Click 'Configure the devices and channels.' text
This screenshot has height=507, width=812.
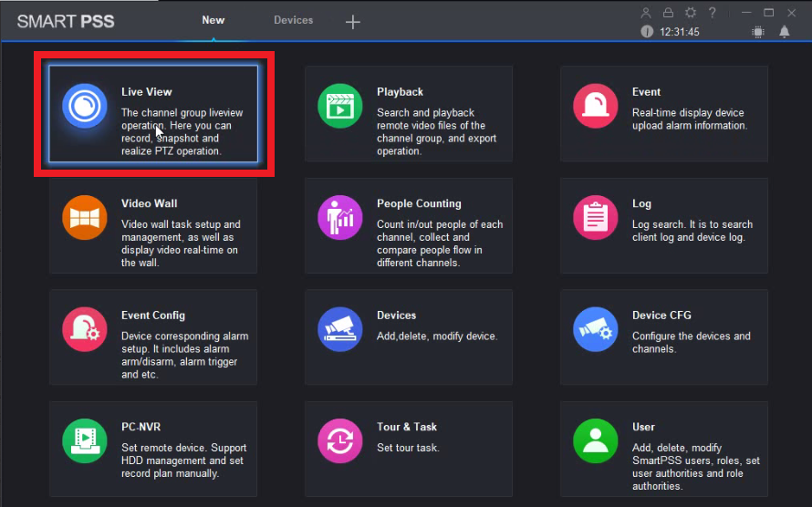point(692,343)
